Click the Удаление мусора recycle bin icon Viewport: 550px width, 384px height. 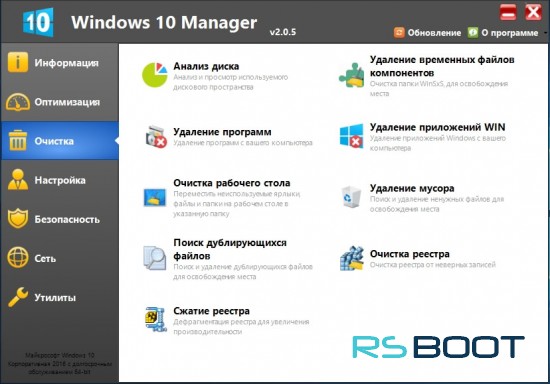click(351, 197)
